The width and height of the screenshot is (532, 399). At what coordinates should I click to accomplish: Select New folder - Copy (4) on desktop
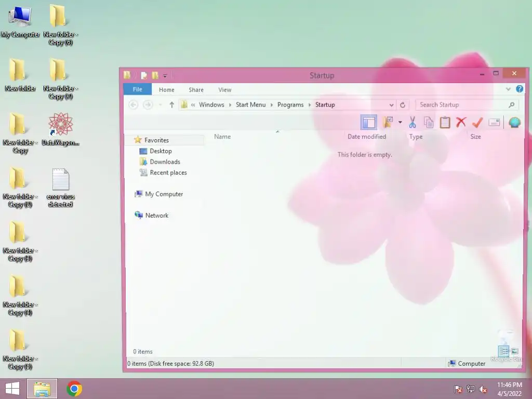20,296
